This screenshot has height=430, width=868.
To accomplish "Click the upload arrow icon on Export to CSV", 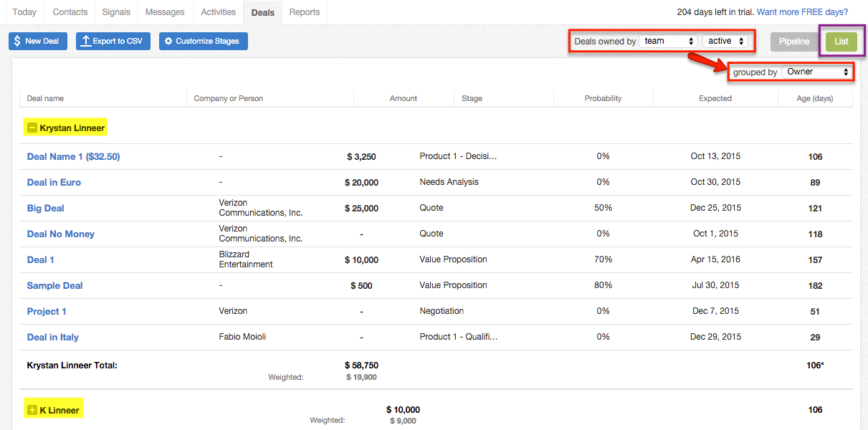I will 85,42.
